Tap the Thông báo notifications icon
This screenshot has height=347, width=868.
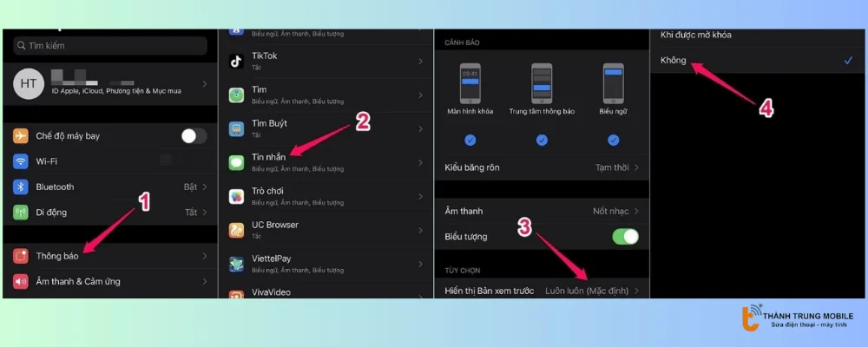21,256
